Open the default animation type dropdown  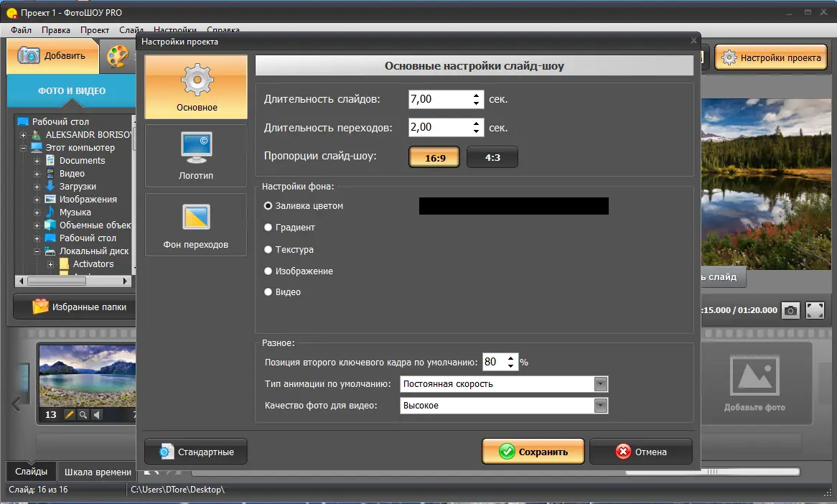[601, 384]
